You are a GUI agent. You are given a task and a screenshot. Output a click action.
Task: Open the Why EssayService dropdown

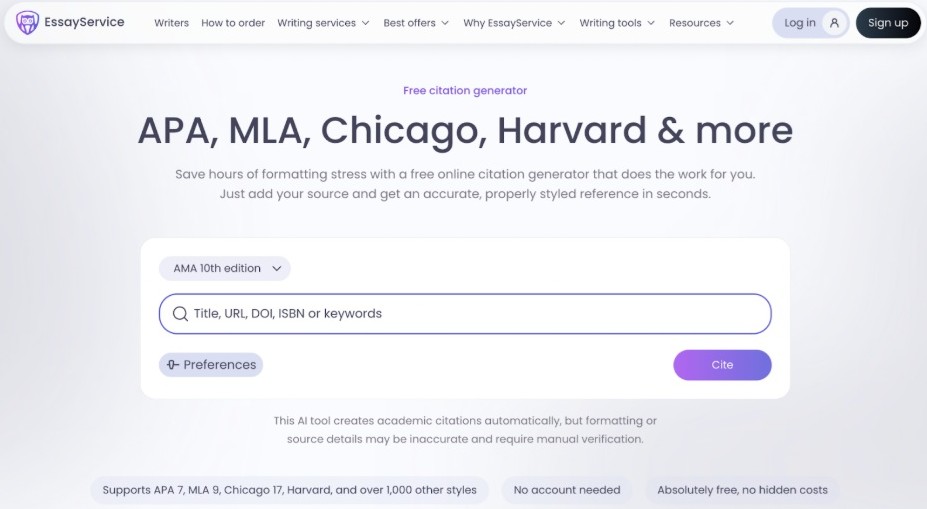(x=514, y=23)
